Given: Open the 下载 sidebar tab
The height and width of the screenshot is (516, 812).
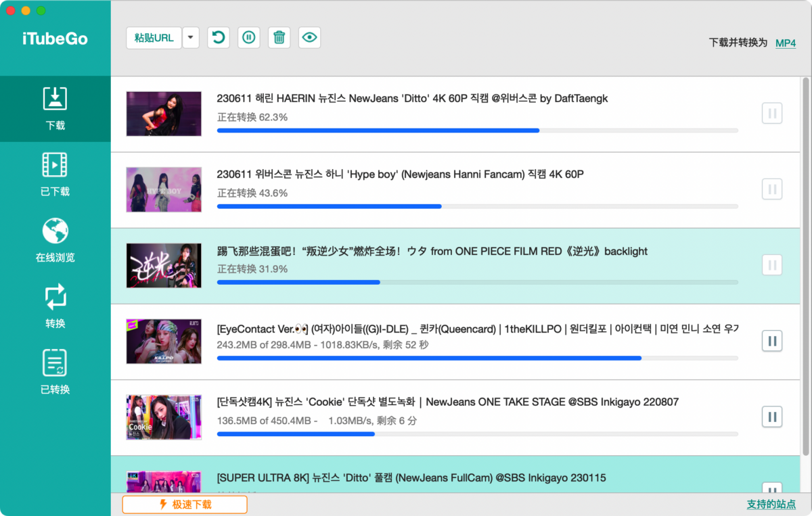Looking at the screenshot, I should click(55, 108).
